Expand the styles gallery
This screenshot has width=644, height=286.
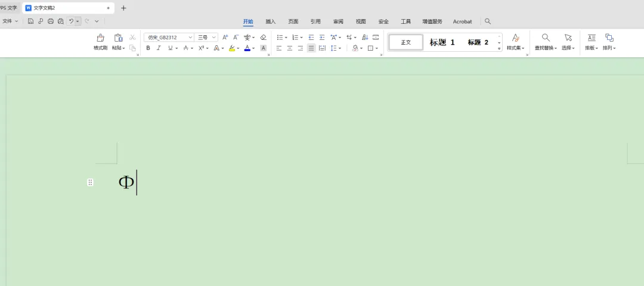(500, 48)
